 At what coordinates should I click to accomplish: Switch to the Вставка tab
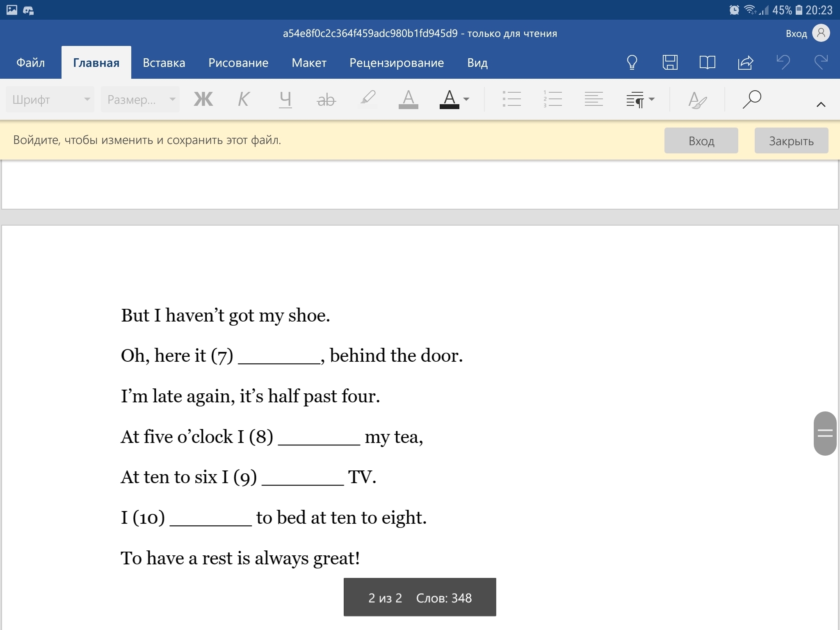pos(164,63)
